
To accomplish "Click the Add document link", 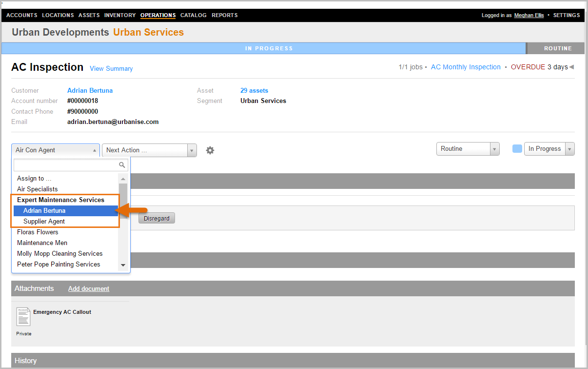I will point(89,289).
